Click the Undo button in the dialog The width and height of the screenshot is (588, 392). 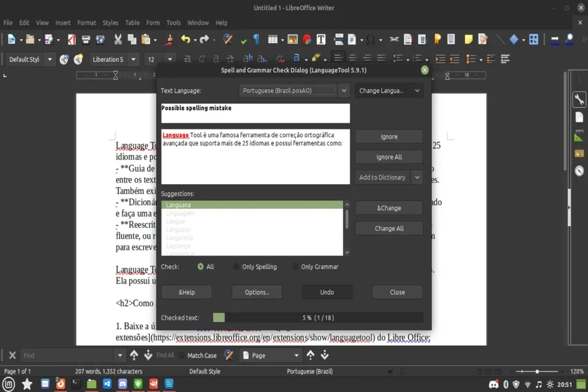click(x=326, y=292)
